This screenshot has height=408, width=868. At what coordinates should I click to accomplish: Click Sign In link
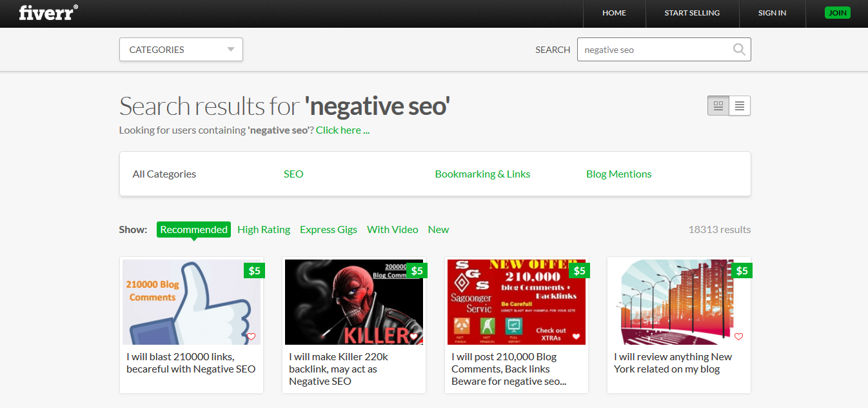pyautogui.click(x=772, y=13)
